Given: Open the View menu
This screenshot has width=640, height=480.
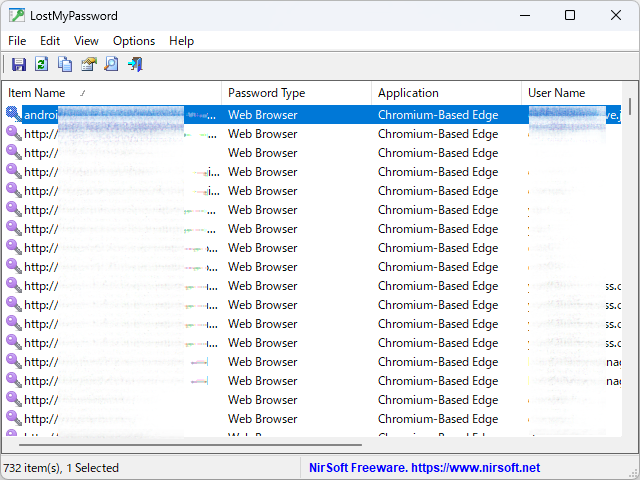Looking at the screenshot, I should click(86, 41).
